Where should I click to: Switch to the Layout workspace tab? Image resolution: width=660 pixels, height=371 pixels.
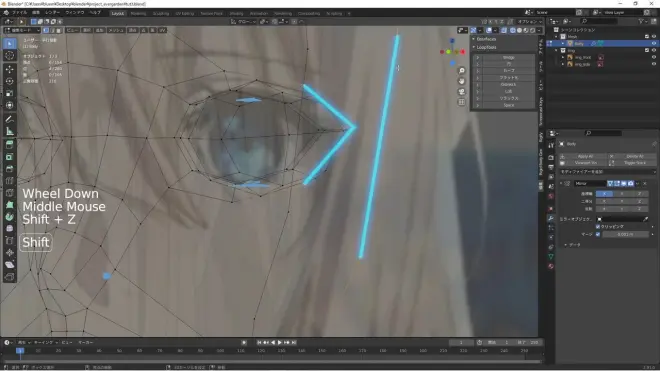click(x=117, y=13)
